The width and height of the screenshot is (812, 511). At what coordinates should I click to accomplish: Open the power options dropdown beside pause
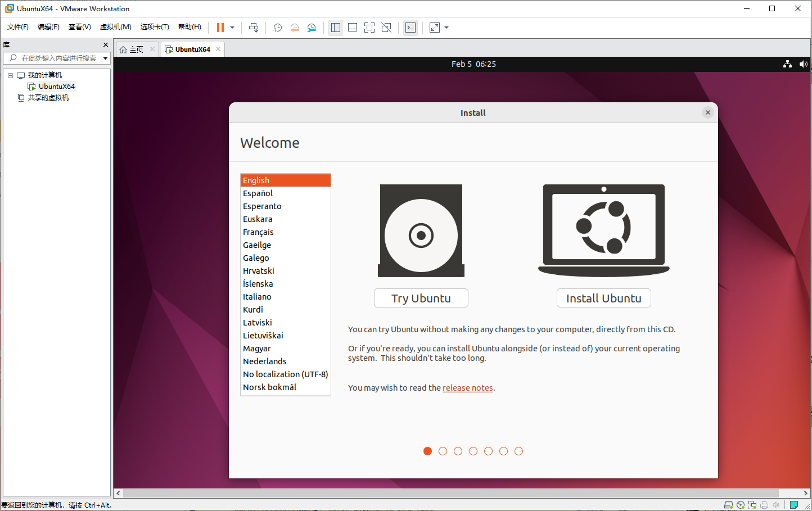pyautogui.click(x=232, y=28)
